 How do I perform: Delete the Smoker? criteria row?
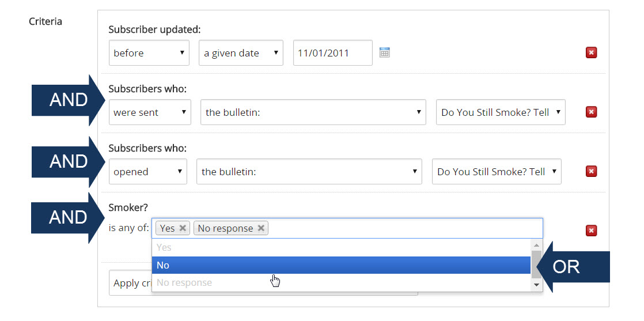(x=591, y=231)
